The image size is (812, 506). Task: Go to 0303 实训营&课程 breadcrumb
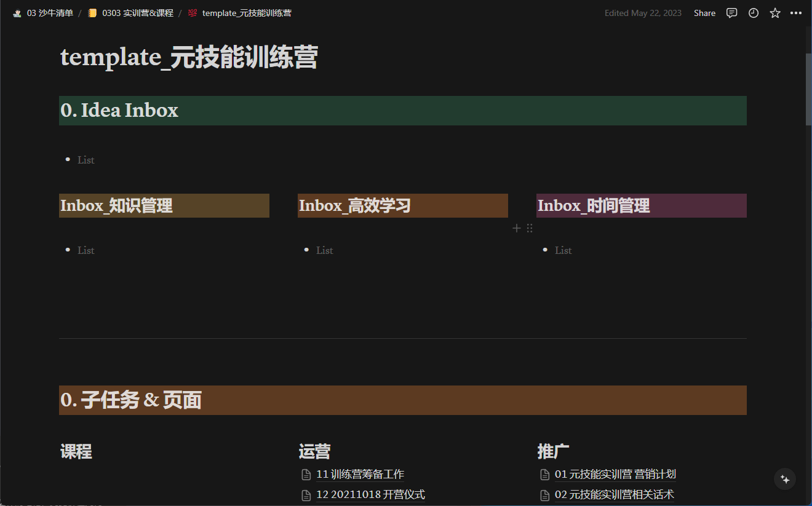[x=138, y=13]
